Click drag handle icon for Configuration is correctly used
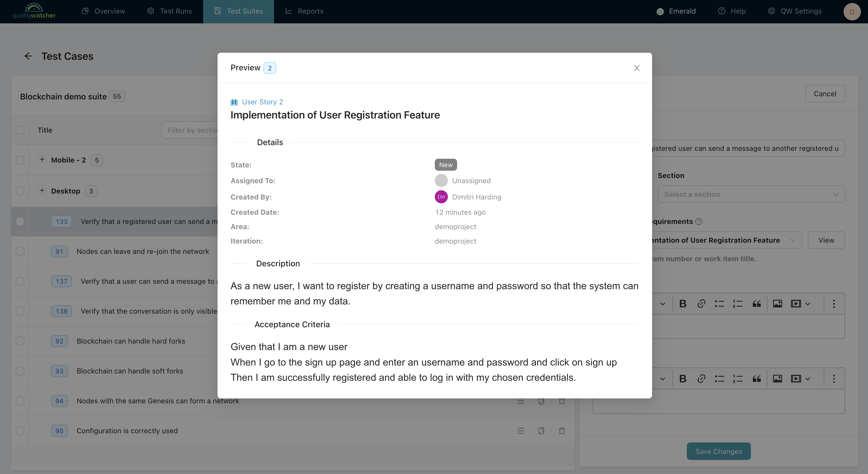The height and width of the screenshot is (474, 868). click(521, 431)
